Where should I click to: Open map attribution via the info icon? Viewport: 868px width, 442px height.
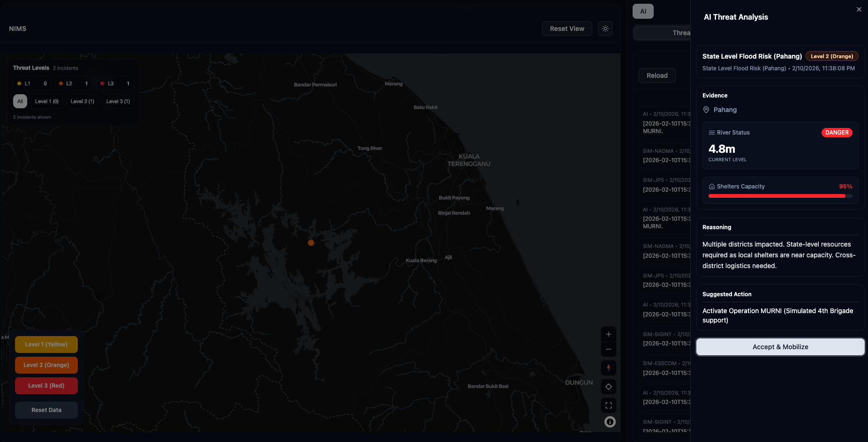pyautogui.click(x=609, y=422)
